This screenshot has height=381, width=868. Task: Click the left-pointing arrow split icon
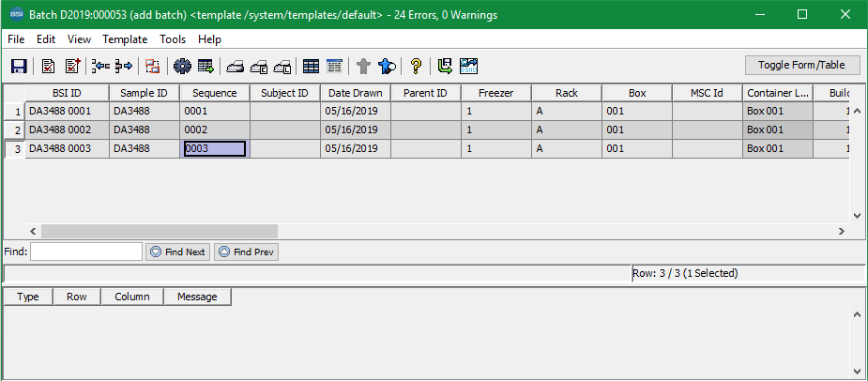tap(100, 66)
